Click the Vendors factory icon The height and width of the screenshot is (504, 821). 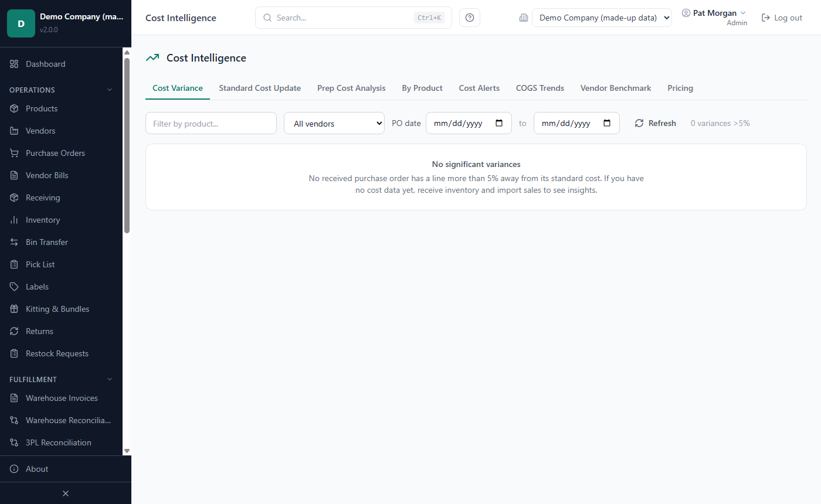(14, 131)
